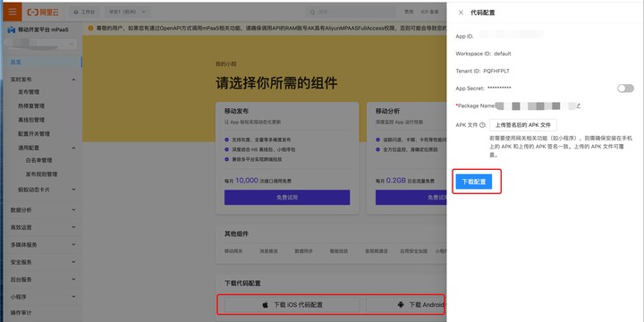Viewport: 644px width, 322px height.
Task: Expand the 多媒体服务 sidebar section
Action: pos(74,244)
